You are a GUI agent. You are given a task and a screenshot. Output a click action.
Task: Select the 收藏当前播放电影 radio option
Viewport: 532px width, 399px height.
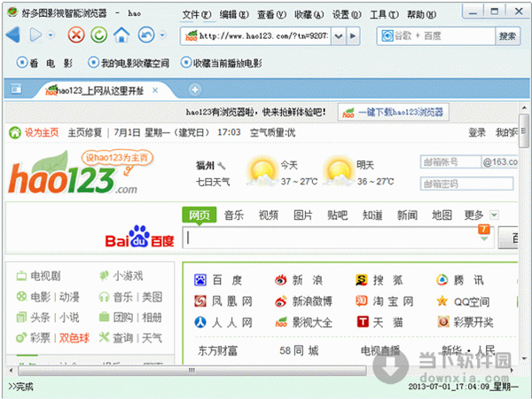[x=186, y=62]
